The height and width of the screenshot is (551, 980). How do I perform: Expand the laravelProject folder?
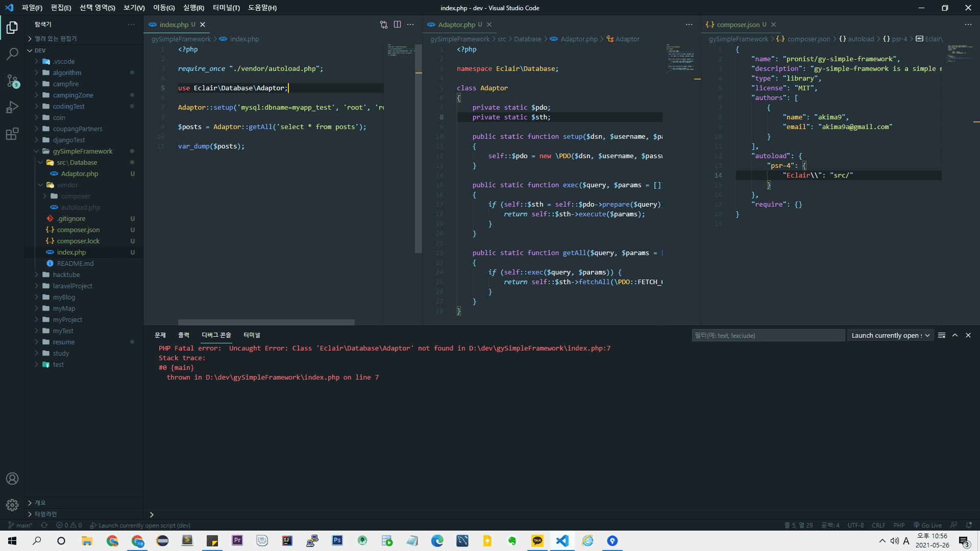click(x=72, y=286)
